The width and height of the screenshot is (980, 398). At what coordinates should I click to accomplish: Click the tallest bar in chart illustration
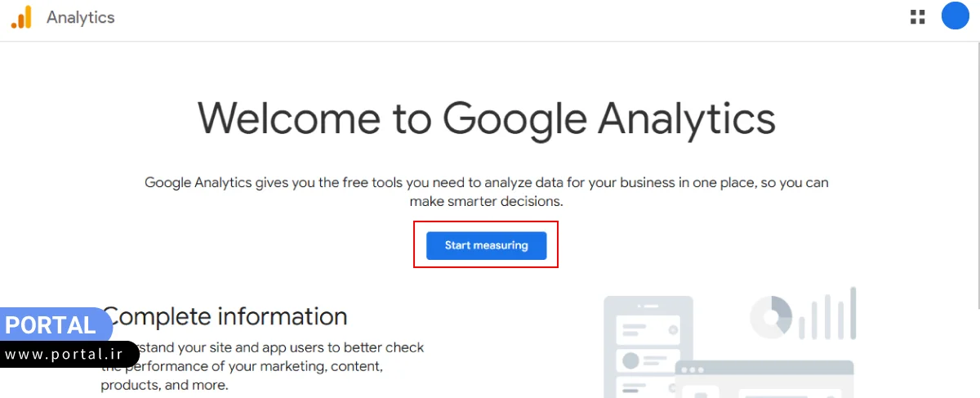(x=853, y=312)
